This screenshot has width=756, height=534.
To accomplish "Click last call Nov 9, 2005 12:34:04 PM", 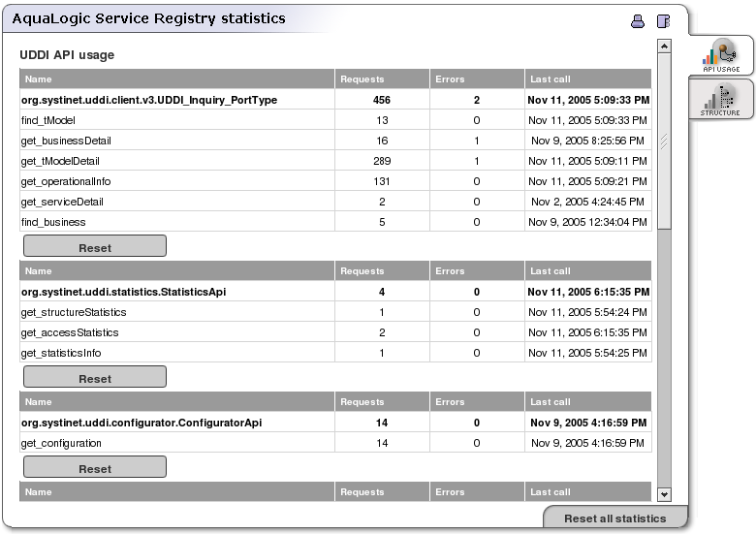I will tap(587, 222).
